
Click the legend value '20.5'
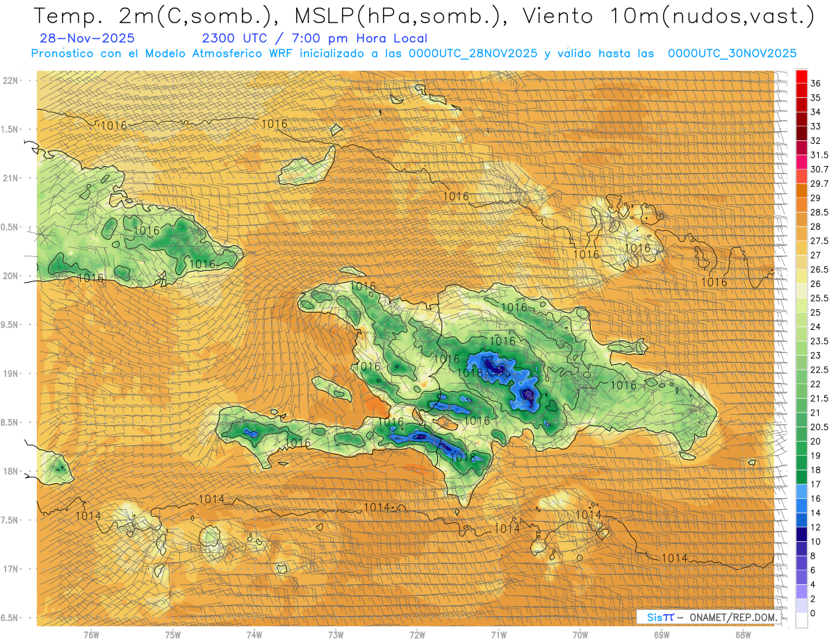coord(819,427)
